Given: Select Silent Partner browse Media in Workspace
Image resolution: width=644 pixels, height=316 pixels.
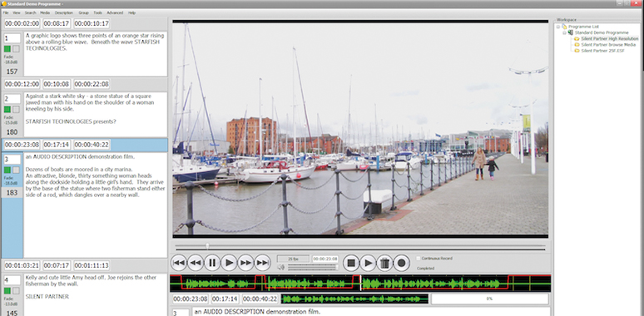Looking at the screenshot, I should (608, 44).
